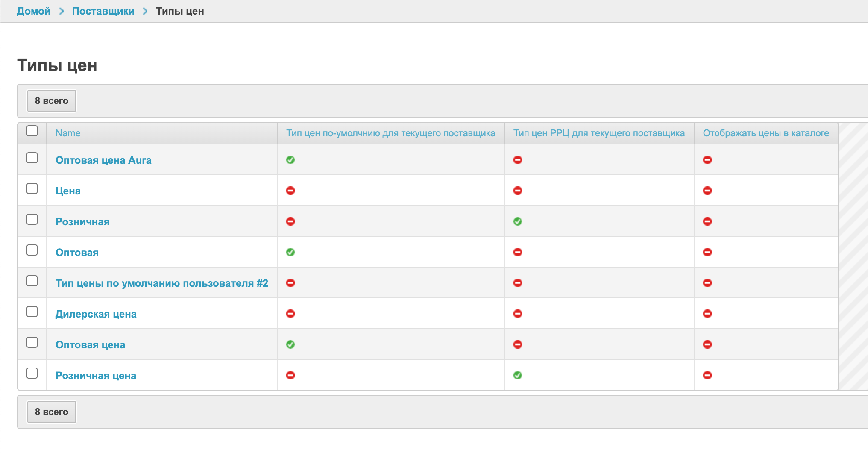Click the top 8 всего button
868x453 pixels.
(x=52, y=101)
